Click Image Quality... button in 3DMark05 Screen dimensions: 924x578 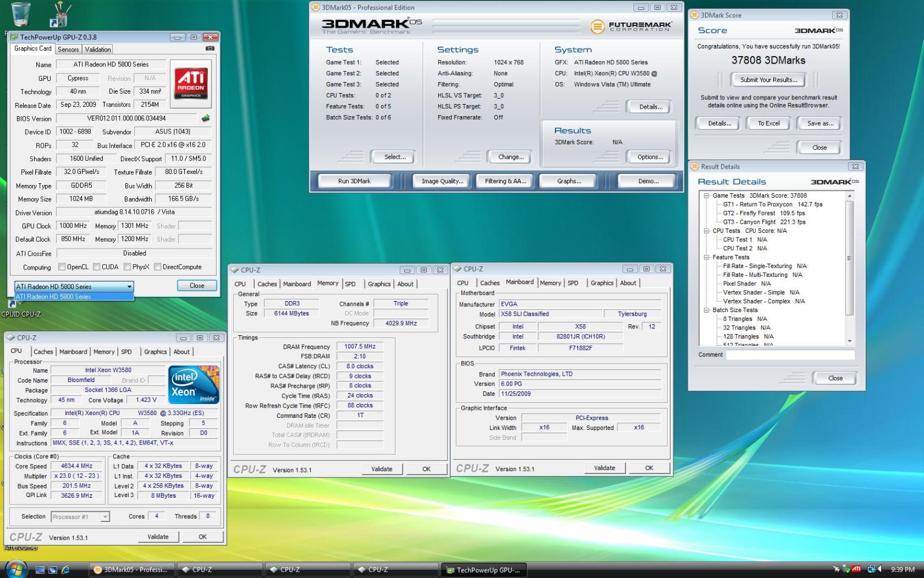point(442,181)
